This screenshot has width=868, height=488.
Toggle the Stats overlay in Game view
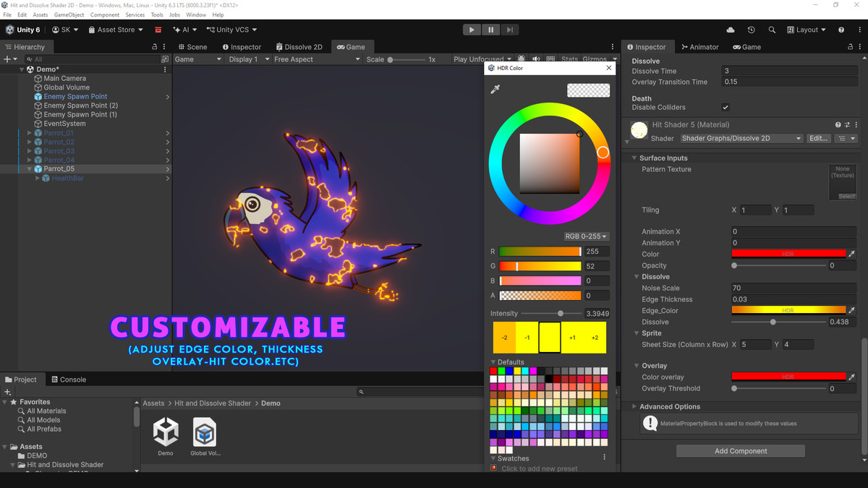569,59
